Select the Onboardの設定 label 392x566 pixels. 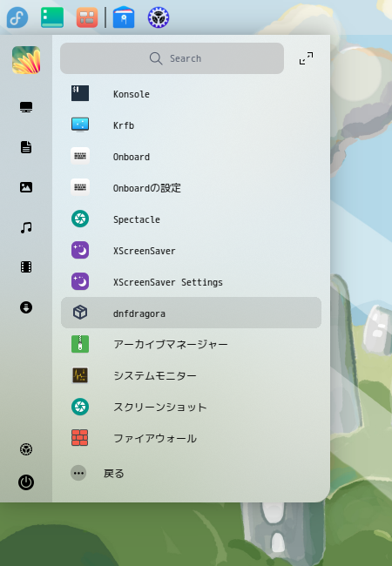click(147, 188)
